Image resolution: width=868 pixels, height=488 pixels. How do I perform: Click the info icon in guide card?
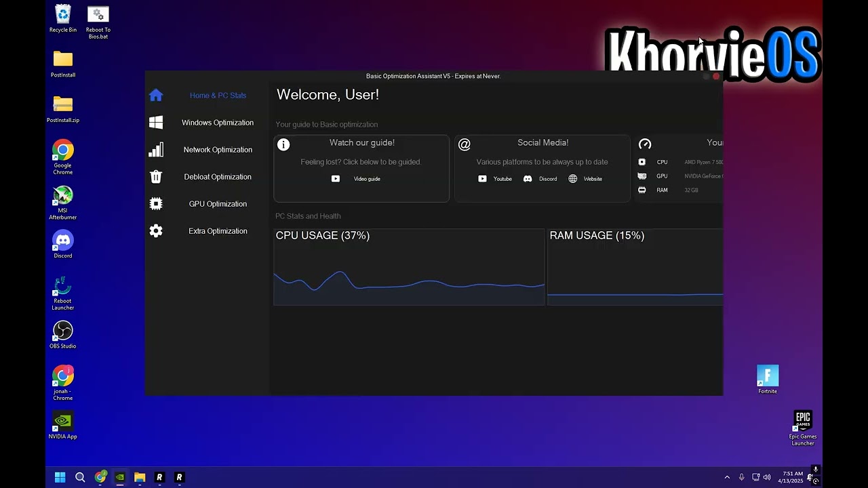click(283, 144)
